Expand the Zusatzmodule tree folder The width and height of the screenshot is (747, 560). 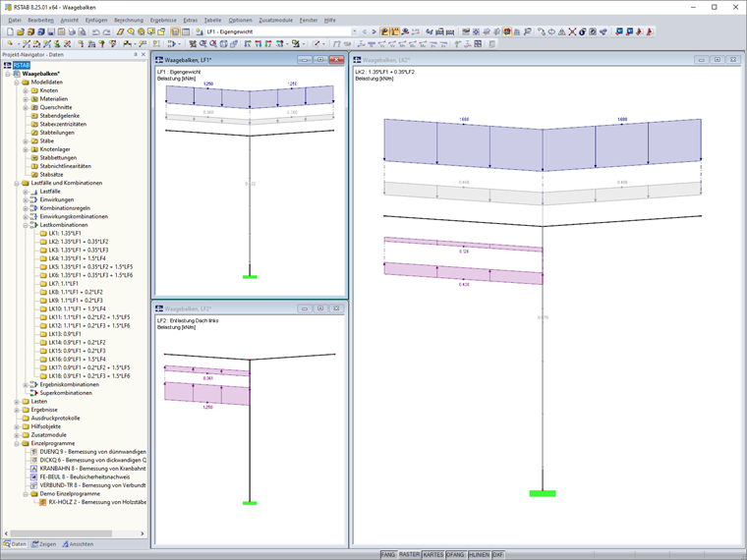click(17, 435)
